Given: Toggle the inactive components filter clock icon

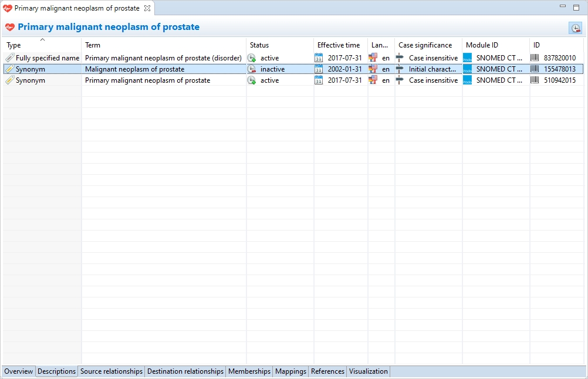Looking at the screenshot, I should [575, 28].
